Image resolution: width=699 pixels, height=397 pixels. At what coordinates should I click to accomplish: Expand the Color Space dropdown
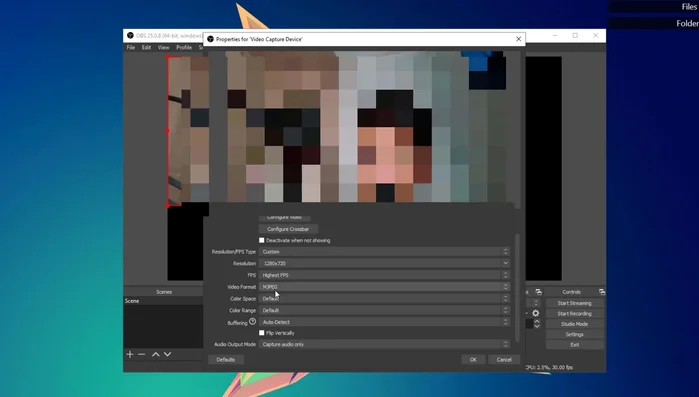tap(384, 299)
